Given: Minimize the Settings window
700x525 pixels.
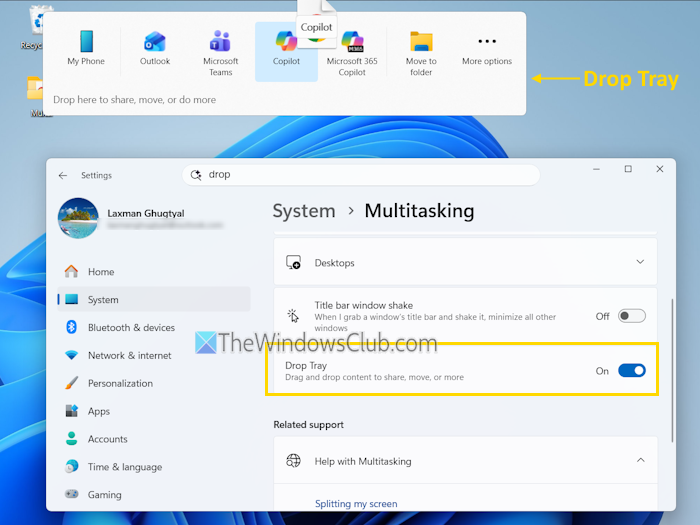Looking at the screenshot, I should pyautogui.click(x=596, y=169).
